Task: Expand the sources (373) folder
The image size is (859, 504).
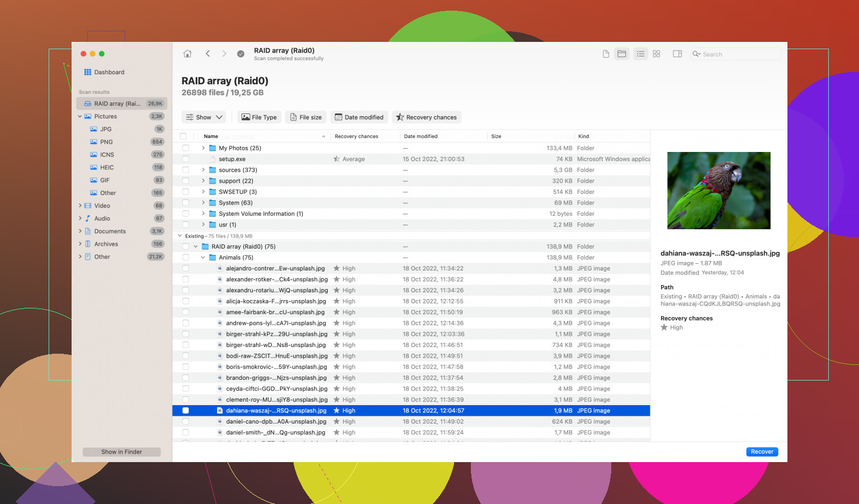Action: 203,170
